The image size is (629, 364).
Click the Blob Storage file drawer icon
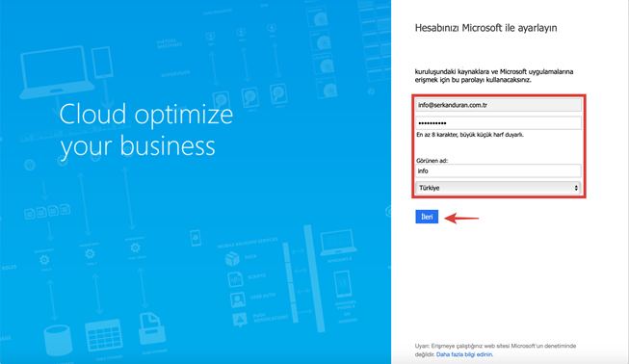pos(151,328)
